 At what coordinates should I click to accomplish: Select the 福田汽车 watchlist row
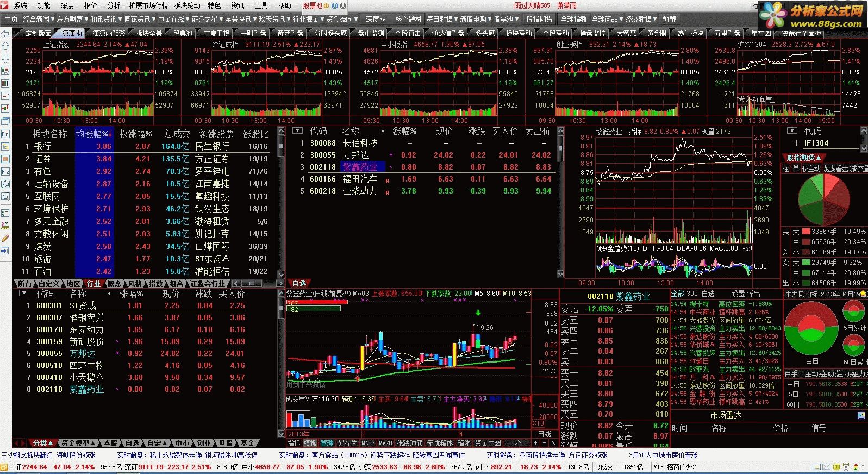click(x=424, y=179)
